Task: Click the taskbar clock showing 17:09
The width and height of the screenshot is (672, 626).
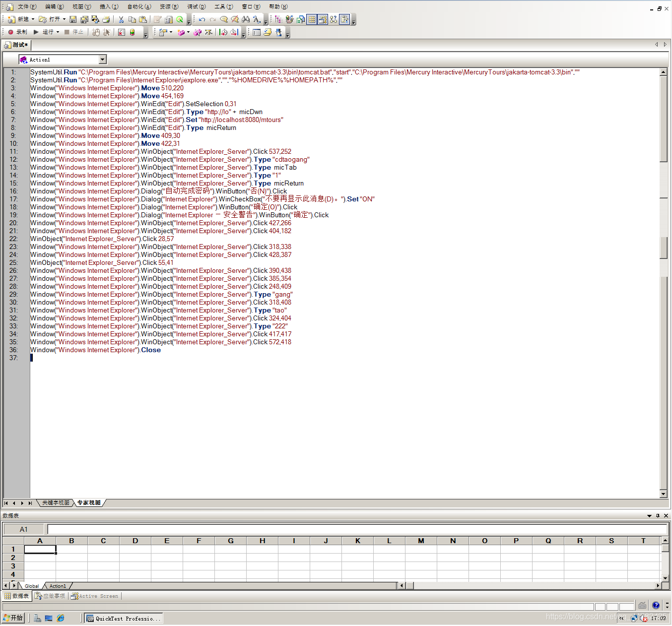Action: pos(659,618)
